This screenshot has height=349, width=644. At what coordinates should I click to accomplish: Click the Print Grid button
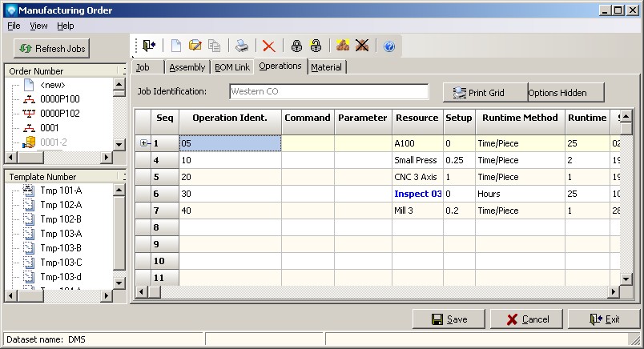click(485, 93)
